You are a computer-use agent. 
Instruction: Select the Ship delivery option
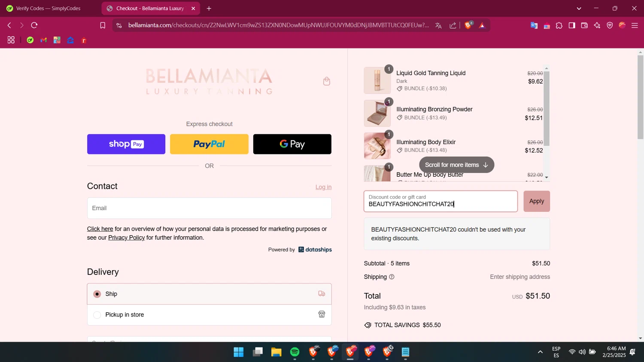(210, 294)
